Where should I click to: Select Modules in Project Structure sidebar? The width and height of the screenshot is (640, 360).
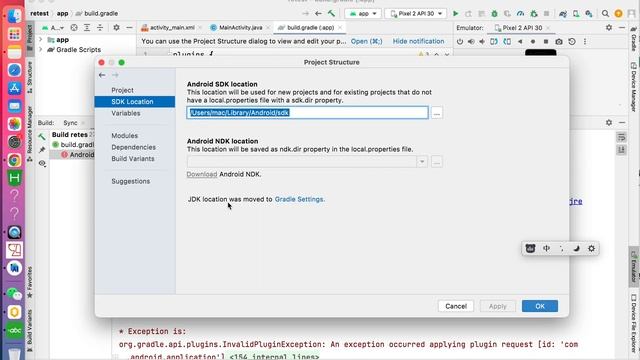pyautogui.click(x=124, y=136)
